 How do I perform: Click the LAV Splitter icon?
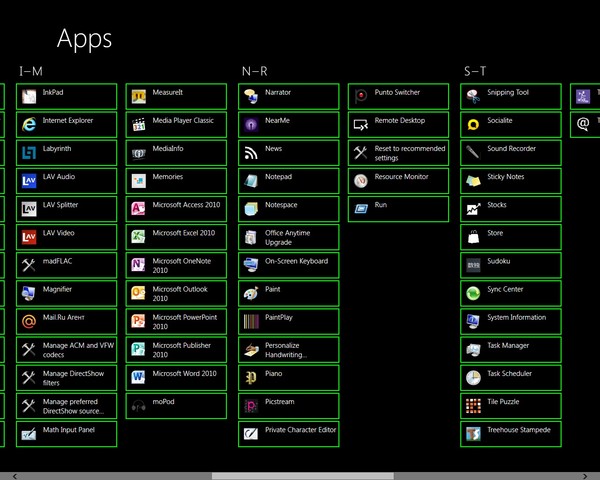coord(29,209)
